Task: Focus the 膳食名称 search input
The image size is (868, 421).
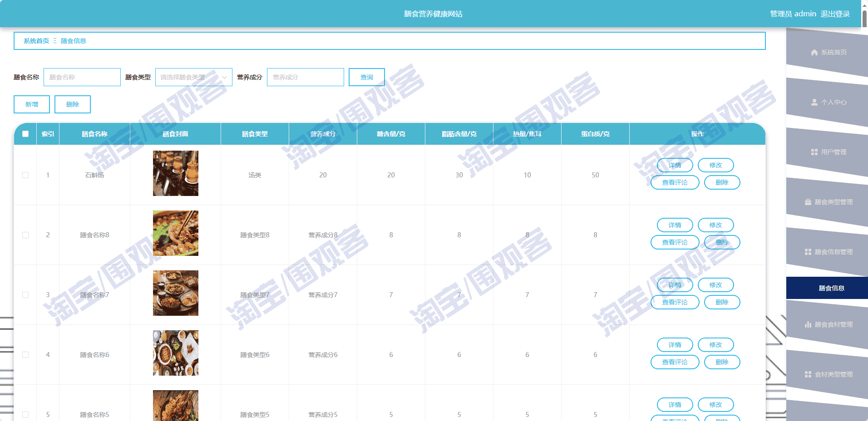Action: coord(82,77)
